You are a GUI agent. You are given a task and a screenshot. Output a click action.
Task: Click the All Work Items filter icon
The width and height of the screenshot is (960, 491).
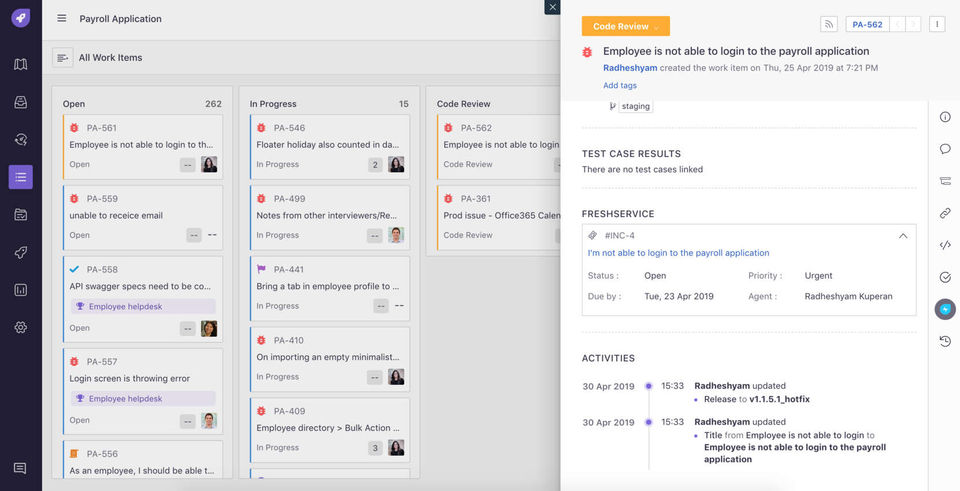point(62,58)
